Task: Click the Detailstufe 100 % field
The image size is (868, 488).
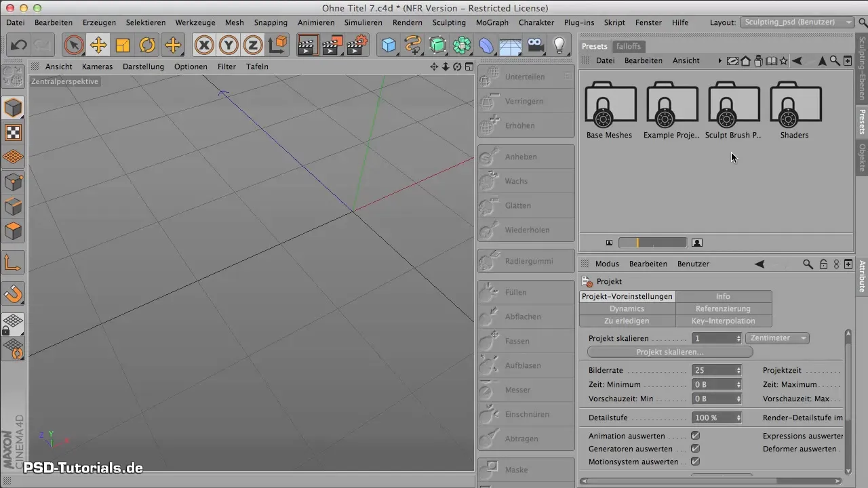Action: click(713, 418)
